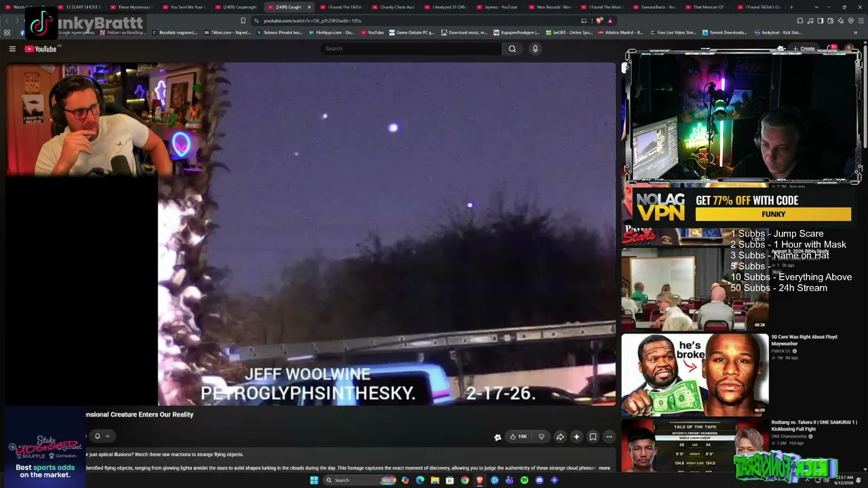
Task: Open Discord from the taskbar
Action: pos(539,481)
